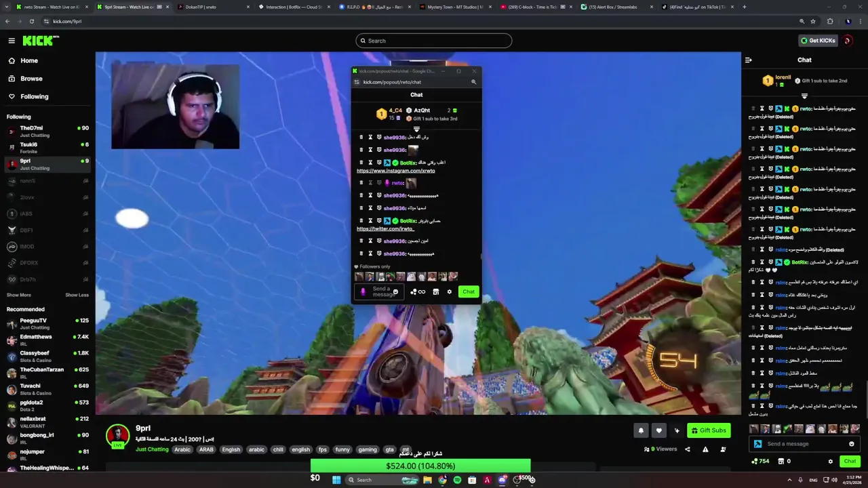Click the share stream icon
The image size is (868, 488).
[x=688, y=449]
